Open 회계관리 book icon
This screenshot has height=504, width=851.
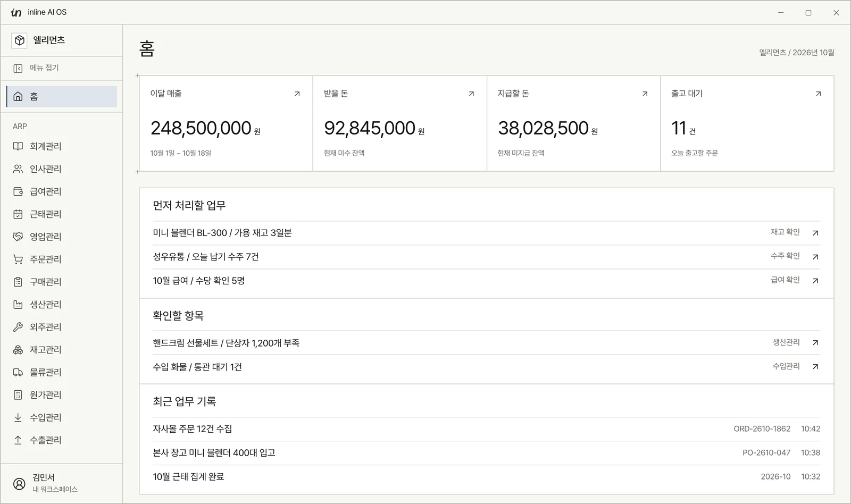pyautogui.click(x=18, y=146)
